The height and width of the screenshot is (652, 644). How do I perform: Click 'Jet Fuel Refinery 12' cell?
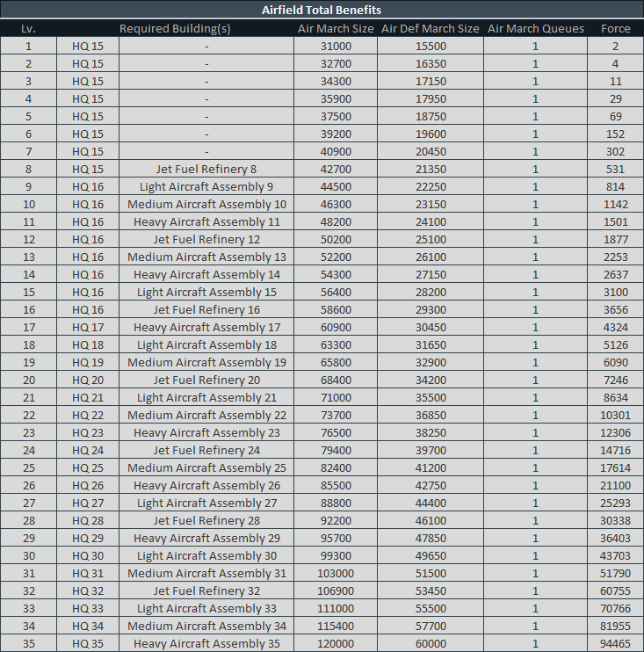point(206,239)
